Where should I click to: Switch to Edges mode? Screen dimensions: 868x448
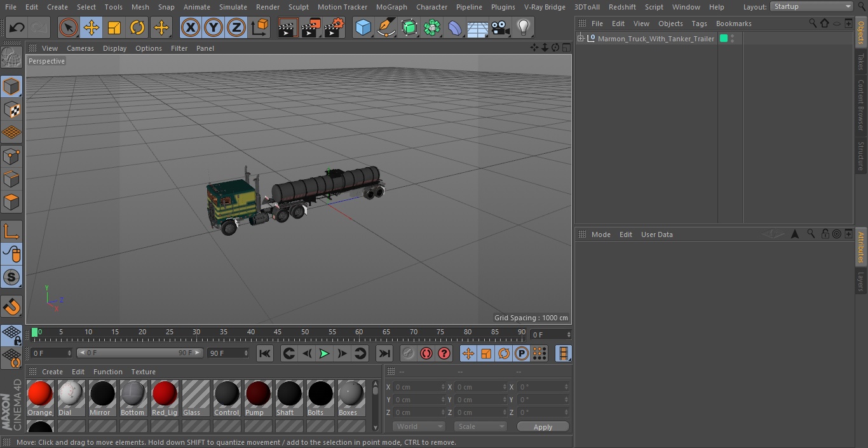pyautogui.click(x=11, y=179)
